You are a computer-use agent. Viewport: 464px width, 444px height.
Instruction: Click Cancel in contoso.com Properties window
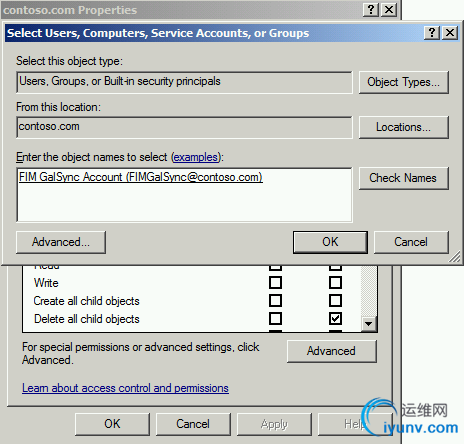(x=193, y=424)
